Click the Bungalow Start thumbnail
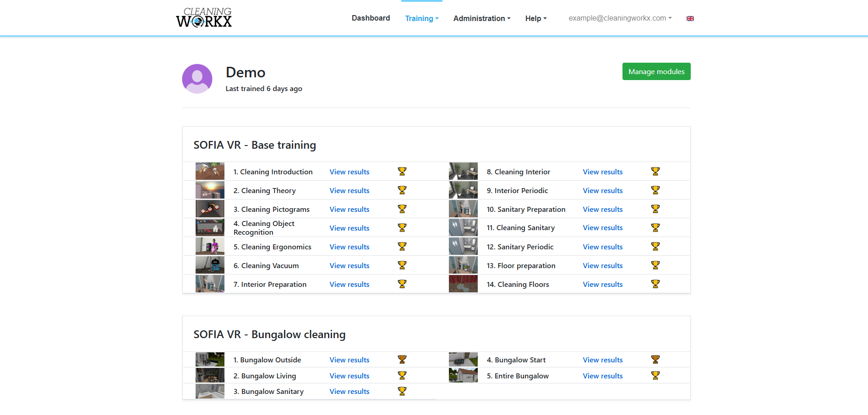 click(463, 359)
